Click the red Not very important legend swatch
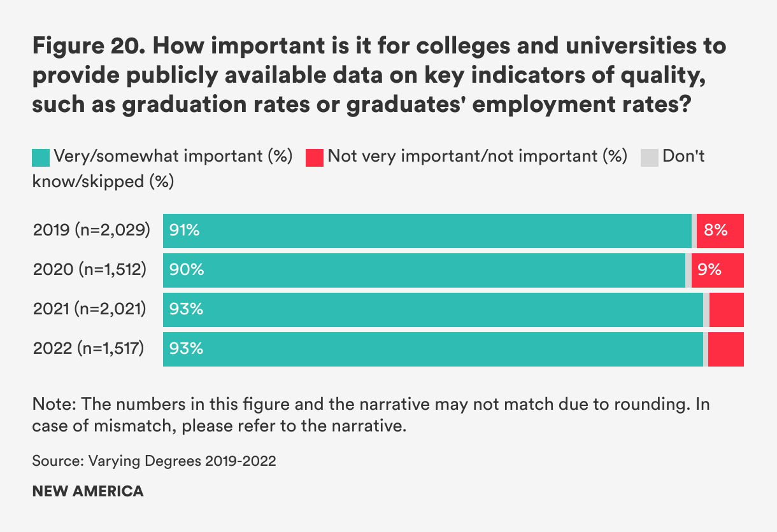777x532 pixels. 315,157
